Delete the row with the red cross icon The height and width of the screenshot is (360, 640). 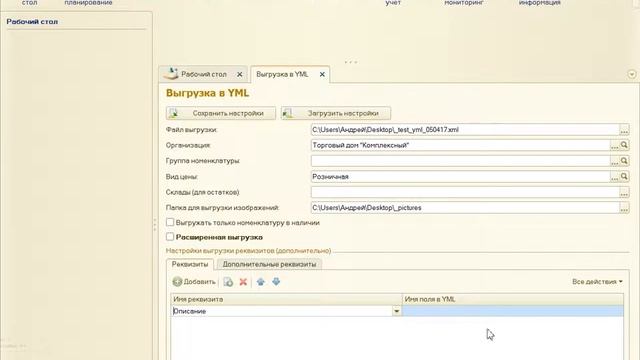pos(243,282)
